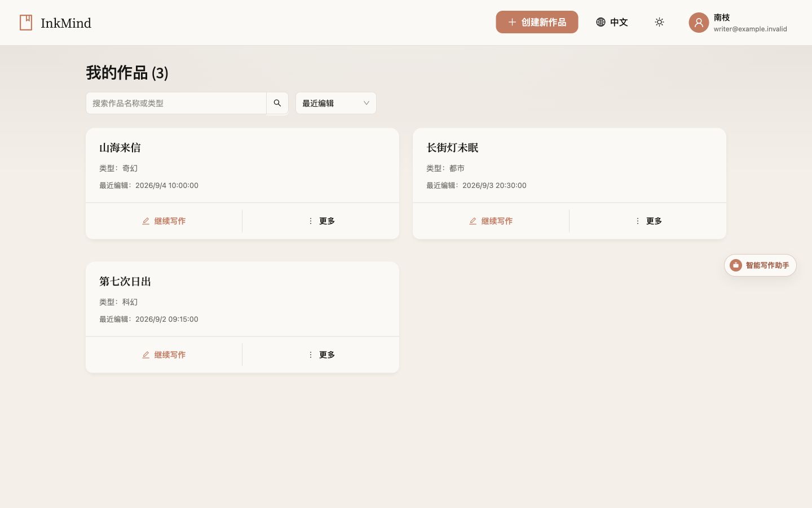Open the user avatar icon for 南枝
The height and width of the screenshot is (508, 812).
coord(699,23)
